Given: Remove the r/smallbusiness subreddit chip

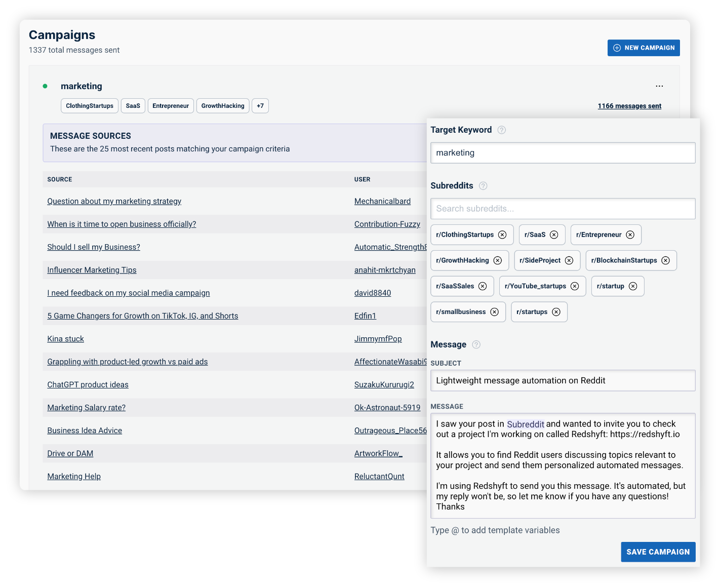Looking at the screenshot, I should tap(495, 312).
